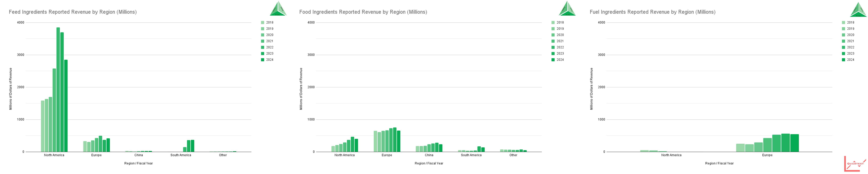The height and width of the screenshot is (174, 868).
Task: Select the 2022 legend label in Feed chart
Action: (x=270, y=47)
